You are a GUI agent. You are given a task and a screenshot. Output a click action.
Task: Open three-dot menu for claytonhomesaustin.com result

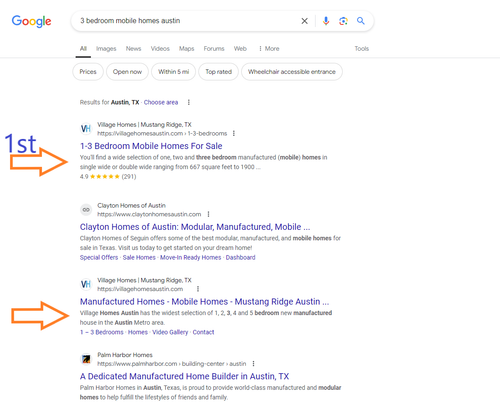(208, 214)
